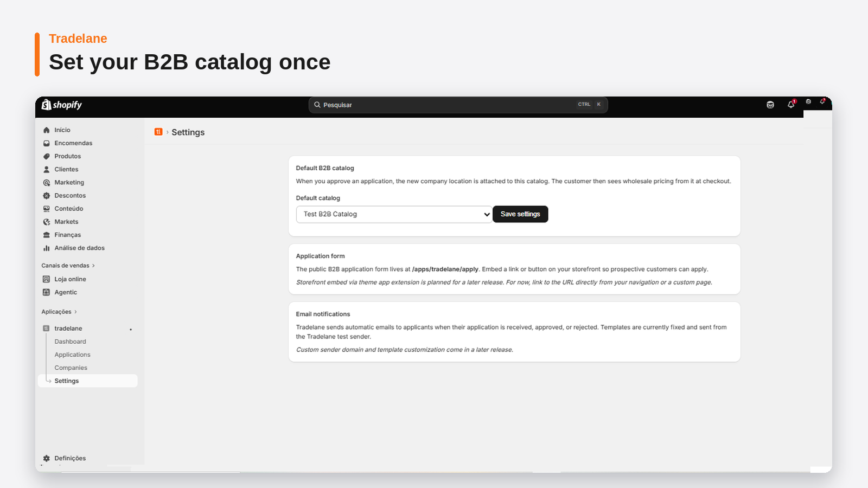
Task: Open the Default catalog dropdown
Action: point(394,214)
